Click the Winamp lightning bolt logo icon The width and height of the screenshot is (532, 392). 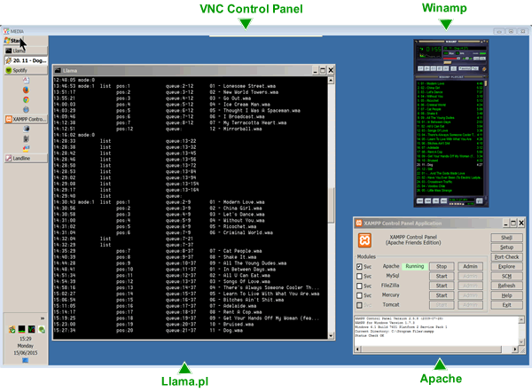pos(484,69)
